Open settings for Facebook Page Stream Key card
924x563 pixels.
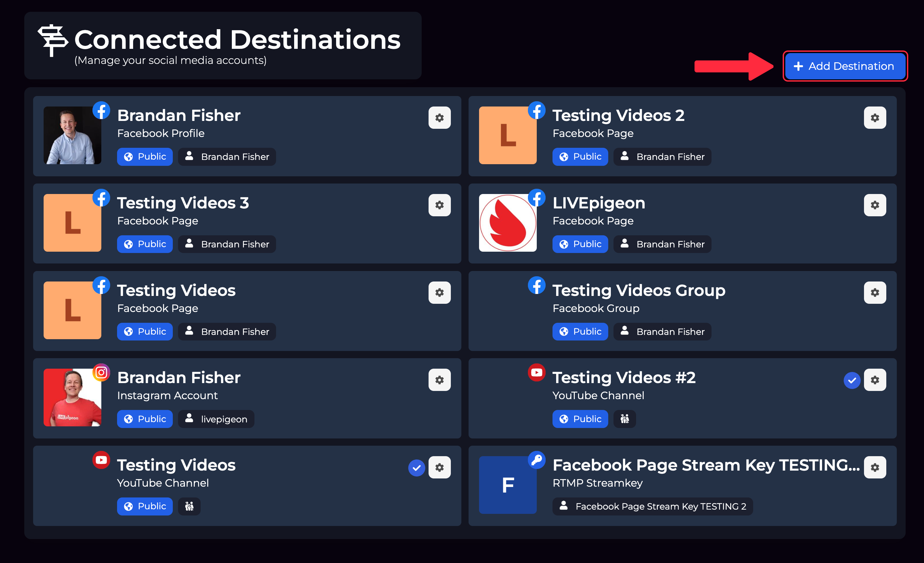(x=874, y=467)
